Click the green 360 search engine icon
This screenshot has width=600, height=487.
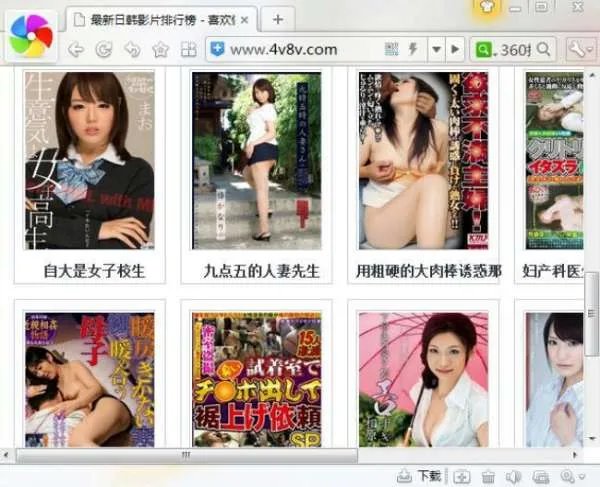pos(483,49)
